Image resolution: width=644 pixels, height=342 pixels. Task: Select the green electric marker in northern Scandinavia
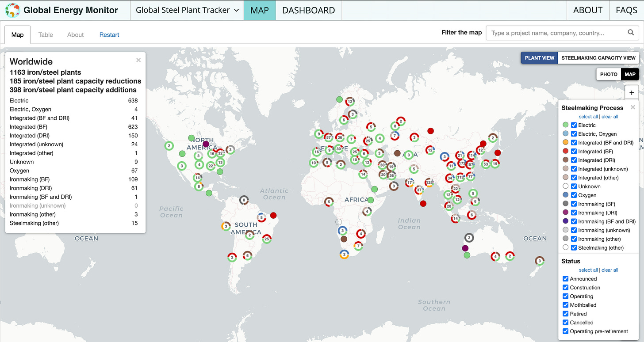(339, 99)
